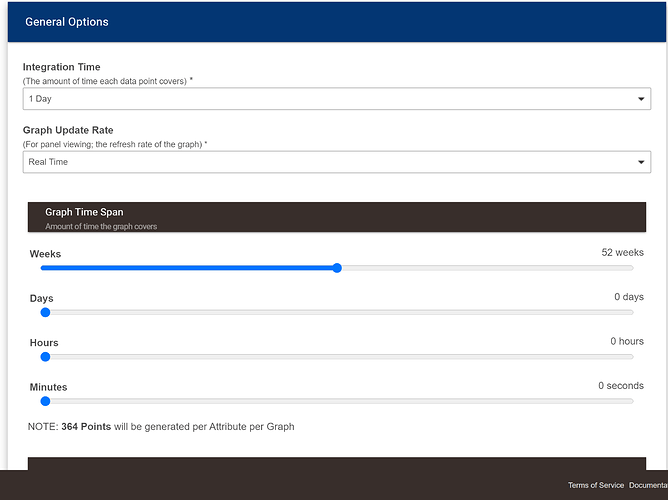
Task: Click the '52 weeks' value readout
Action: pos(622,253)
